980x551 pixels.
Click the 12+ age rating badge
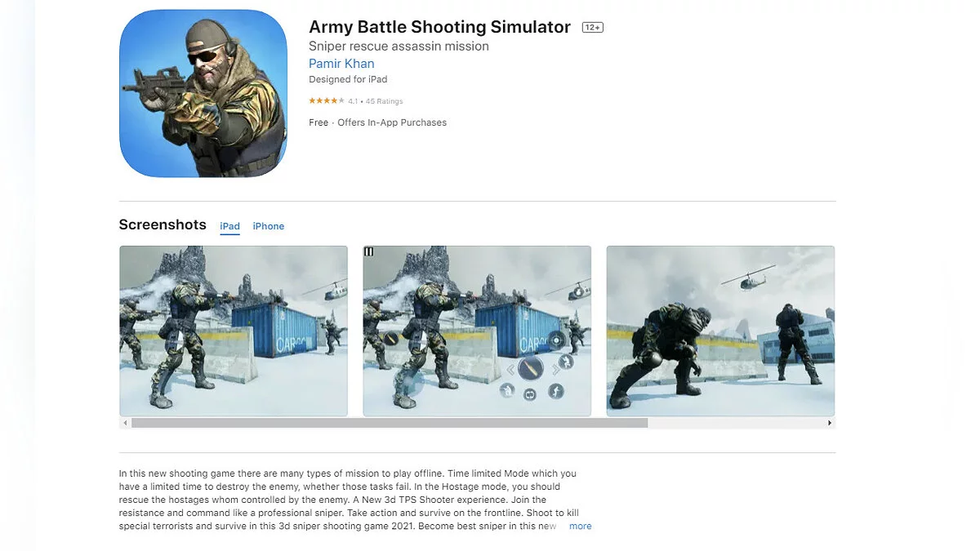592,28
